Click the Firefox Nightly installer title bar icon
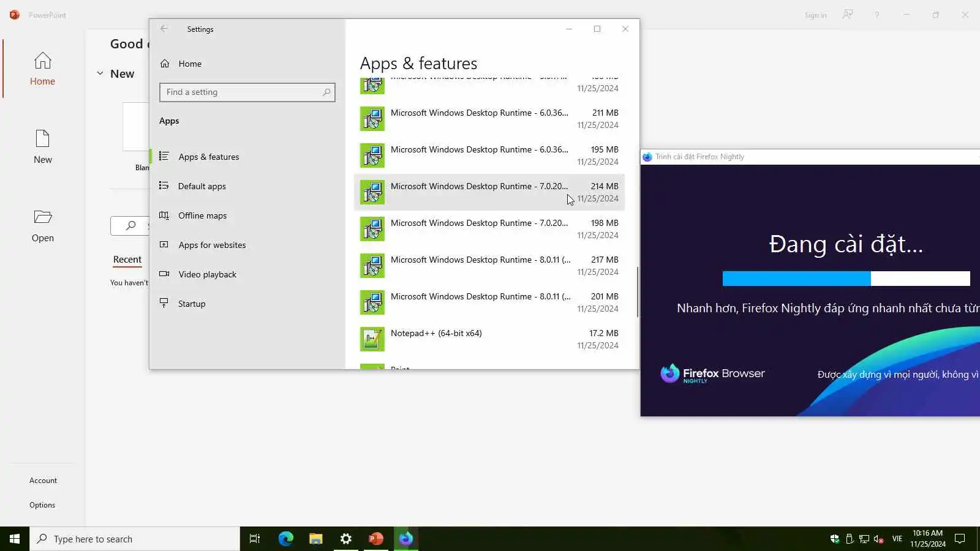 click(x=647, y=157)
